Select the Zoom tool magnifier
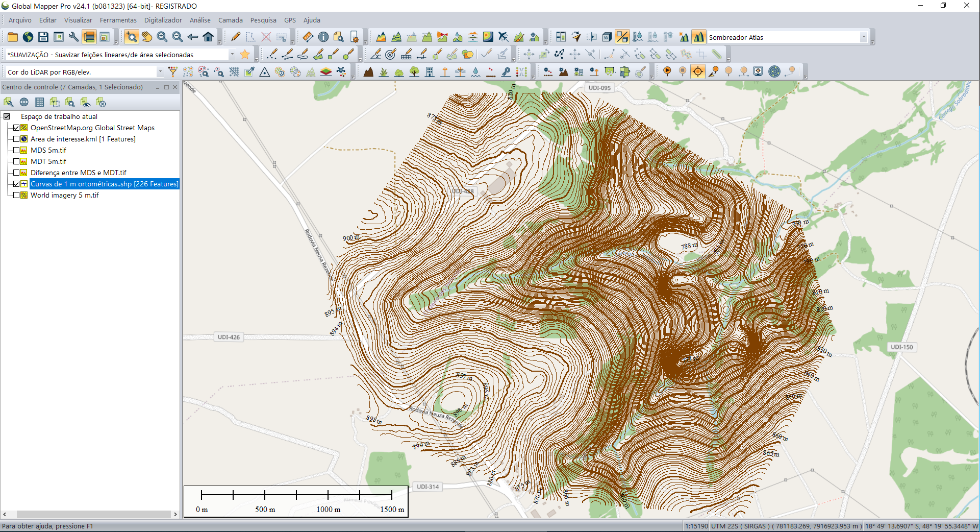The image size is (980, 532). pyautogui.click(x=132, y=37)
